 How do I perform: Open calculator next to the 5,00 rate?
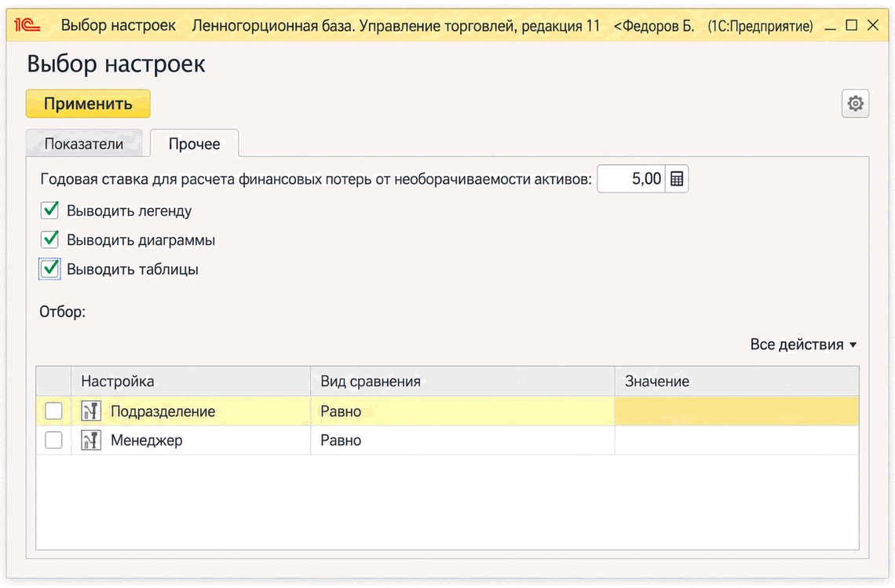[x=677, y=179]
